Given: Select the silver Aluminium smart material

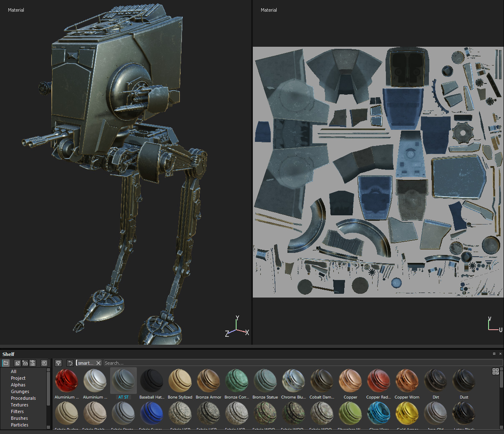Looking at the screenshot, I should [95, 384].
